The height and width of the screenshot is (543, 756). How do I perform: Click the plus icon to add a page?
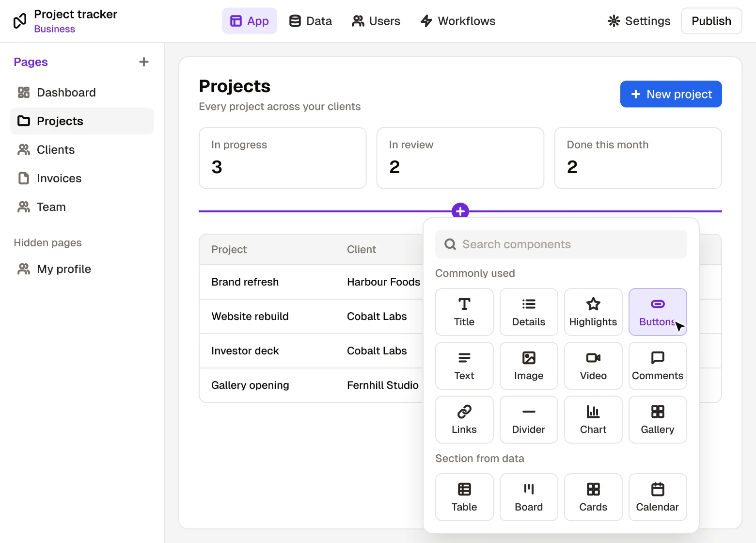point(144,62)
